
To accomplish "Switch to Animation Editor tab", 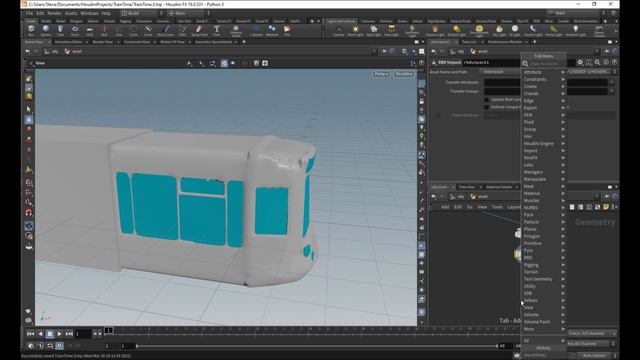I will point(68,42).
